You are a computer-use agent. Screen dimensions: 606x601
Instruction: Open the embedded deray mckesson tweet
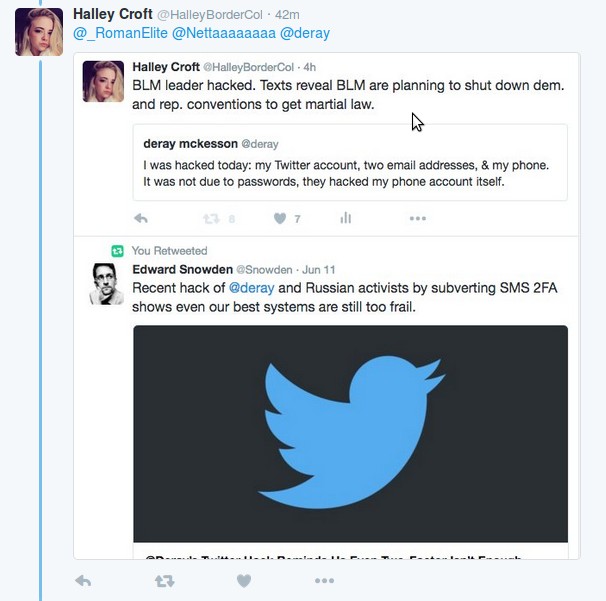tap(350, 162)
